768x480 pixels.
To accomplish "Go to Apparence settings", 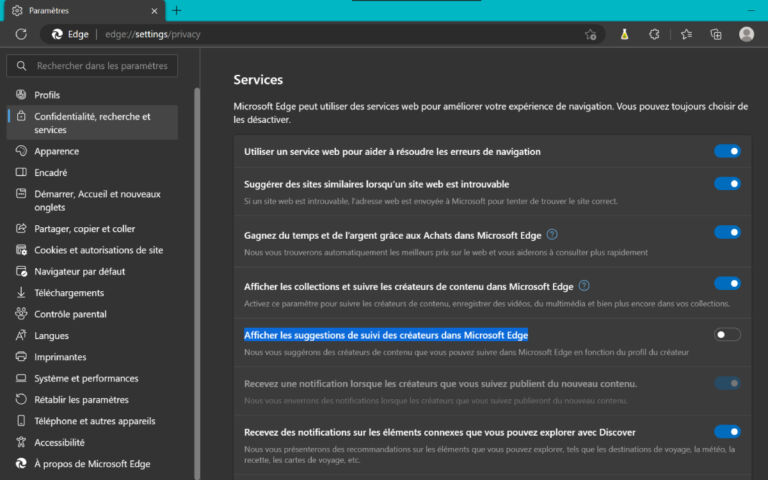I will (92, 151).
